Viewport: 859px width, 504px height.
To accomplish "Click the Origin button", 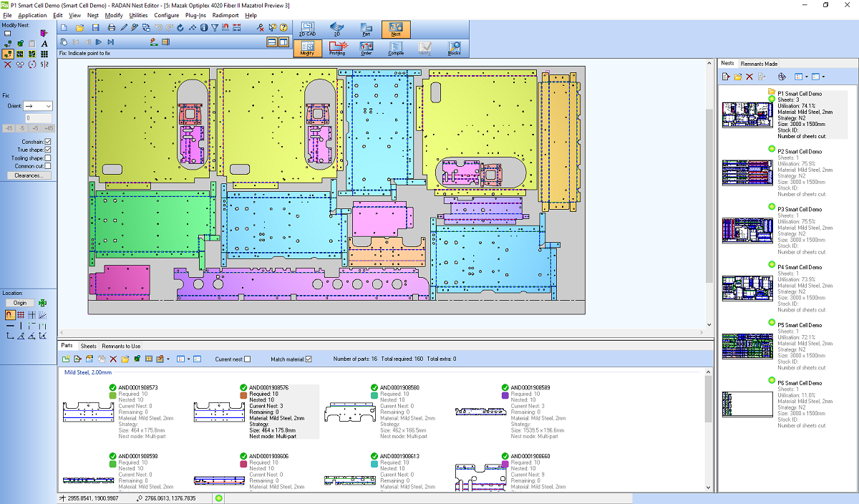I will click(20, 303).
